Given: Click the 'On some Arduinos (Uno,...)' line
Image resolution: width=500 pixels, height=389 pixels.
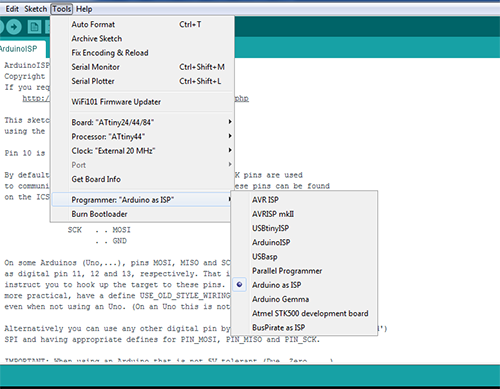Looking at the screenshot, I should pyautogui.click(x=117, y=263).
